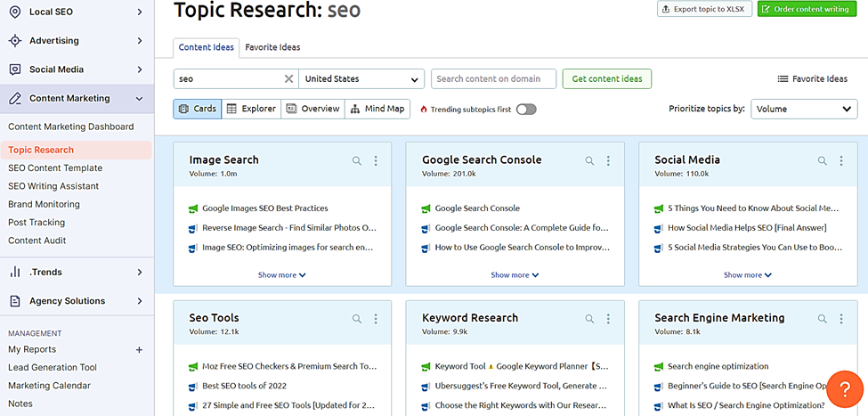
Task: Click Export topic to XLSX
Action: (705, 9)
